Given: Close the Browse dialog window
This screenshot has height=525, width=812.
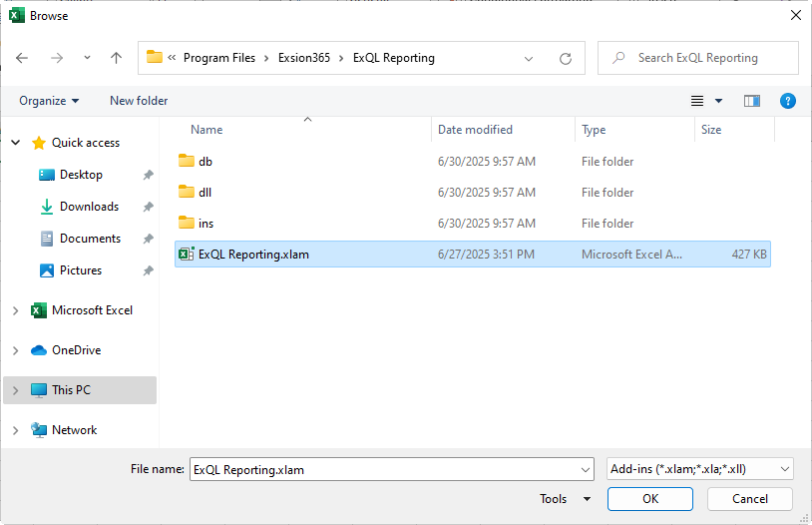Looking at the screenshot, I should click(796, 15).
